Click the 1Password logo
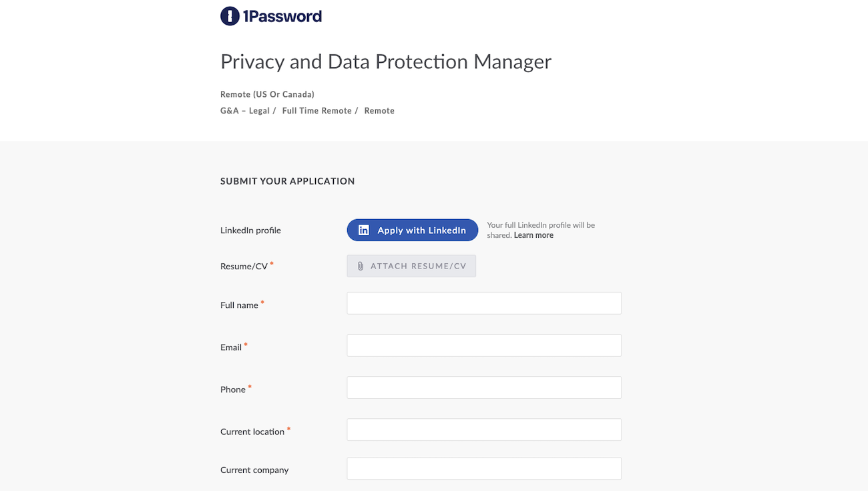Viewport: 868px width, 491px height. pos(270,15)
